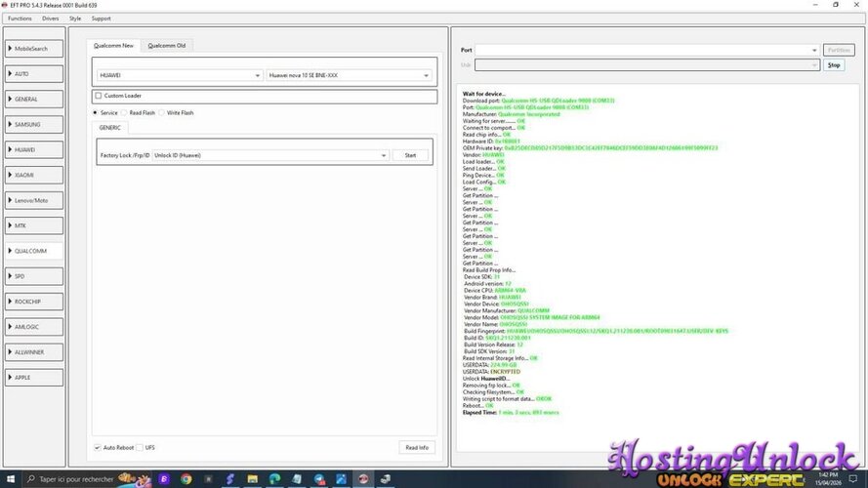Click the Stop button
The width and height of the screenshot is (868, 488).
[x=834, y=64]
